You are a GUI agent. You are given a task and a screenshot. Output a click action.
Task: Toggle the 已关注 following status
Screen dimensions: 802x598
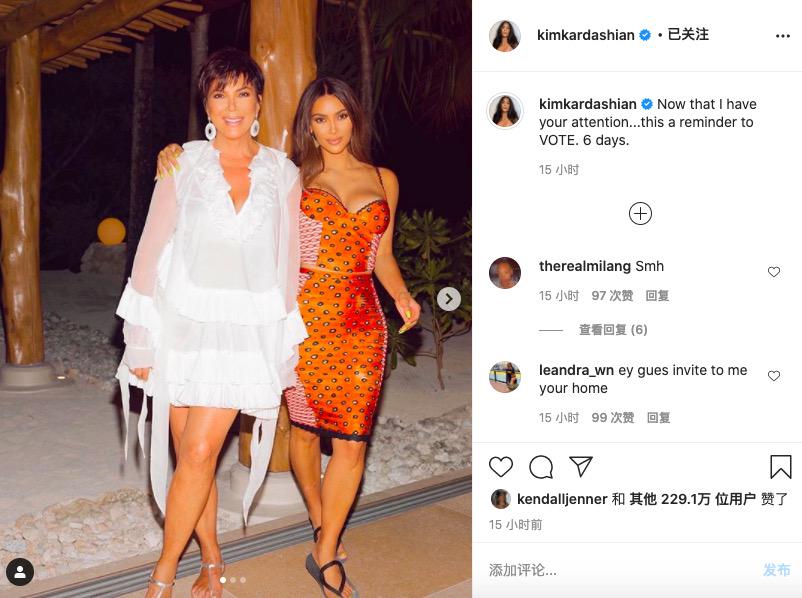(x=688, y=34)
